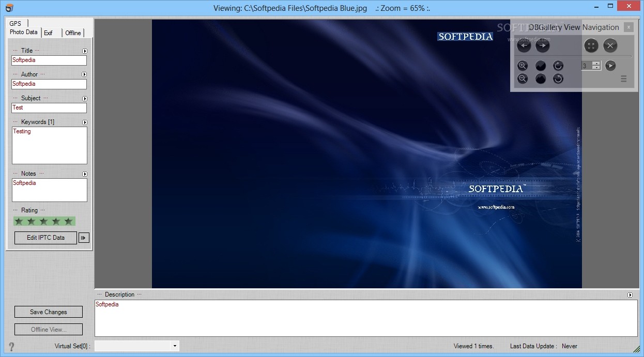Expand Title field arrow button
The width and height of the screenshot is (644, 357).
click(x=85, y=51)
